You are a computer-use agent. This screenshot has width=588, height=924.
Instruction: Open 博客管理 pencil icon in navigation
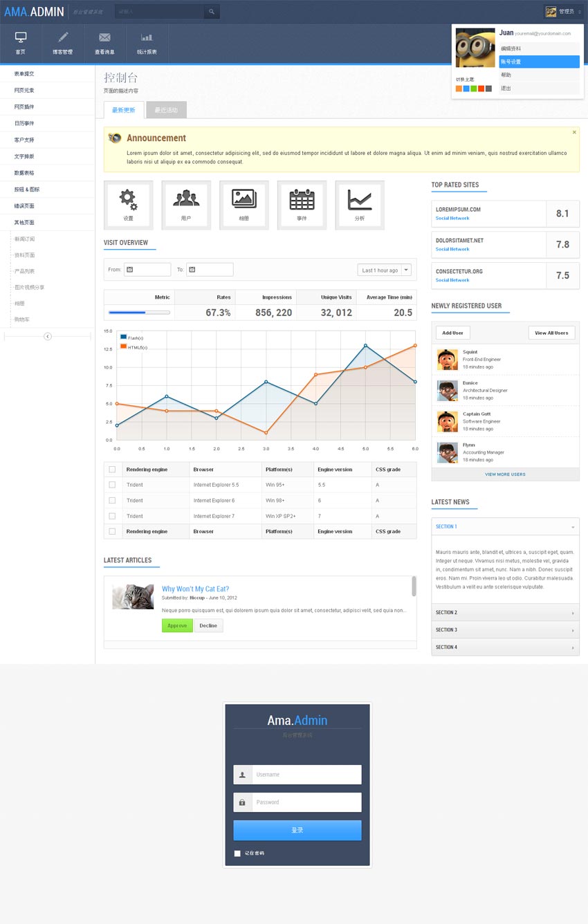[x=63, y=43]
